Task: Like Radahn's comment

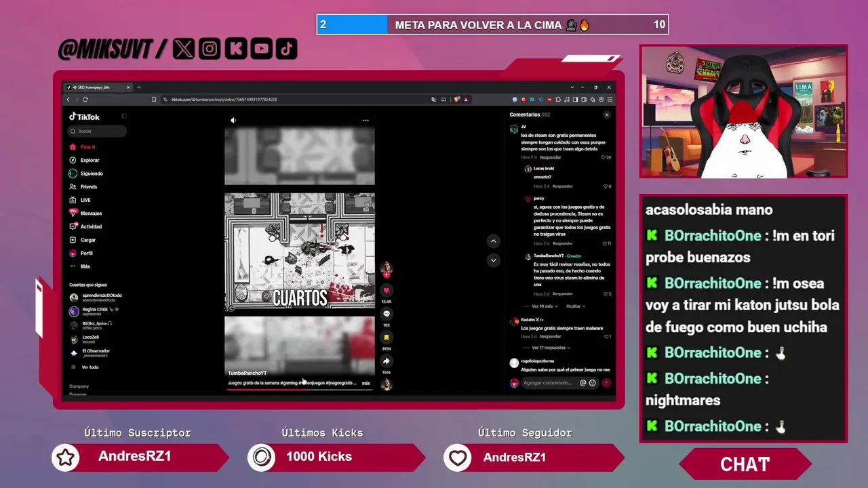Action: click(x=607, y=337)
